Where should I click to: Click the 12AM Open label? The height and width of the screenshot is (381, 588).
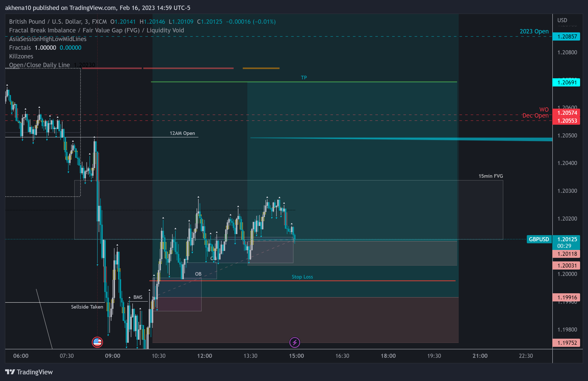click(182, 133)
